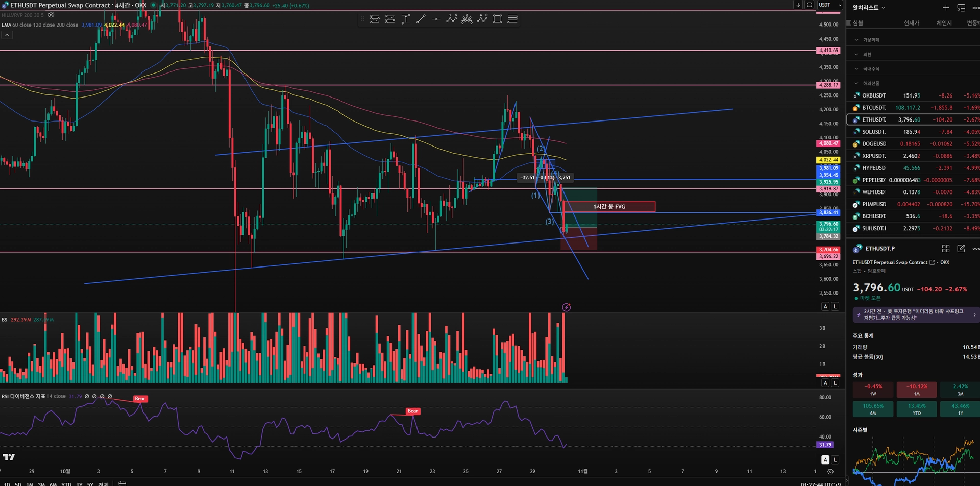Pick the head and shoulders pattern tool
Viewport: 980px width, 486px height.
point(467,19)
